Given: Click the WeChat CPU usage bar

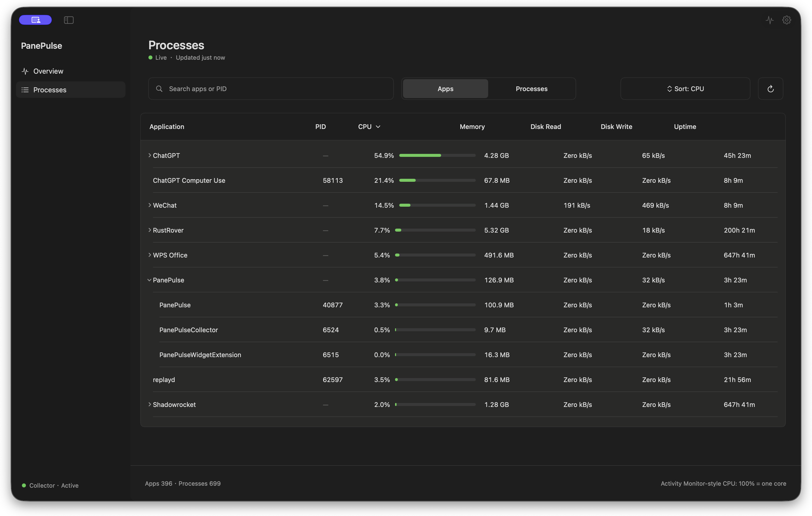Looking at the screenshot, I should tap(437, 205).
